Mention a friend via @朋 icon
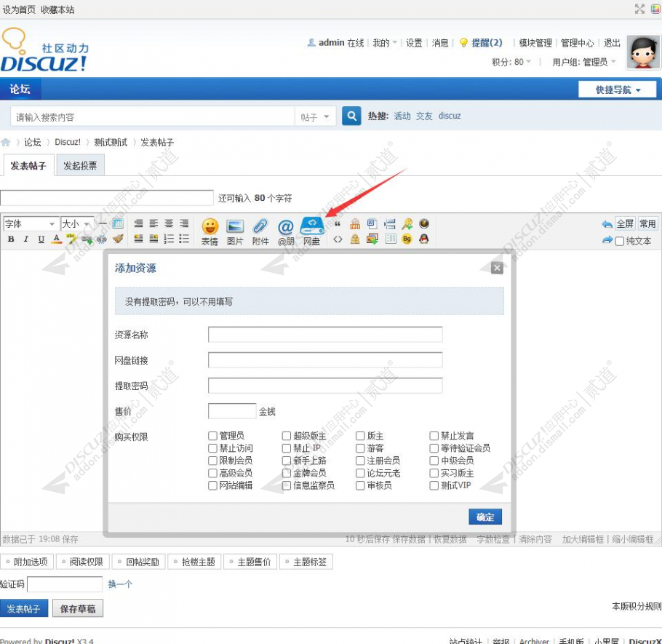Image resolution: width=662 pixels, height=644 pixels. tap(286, 231)
